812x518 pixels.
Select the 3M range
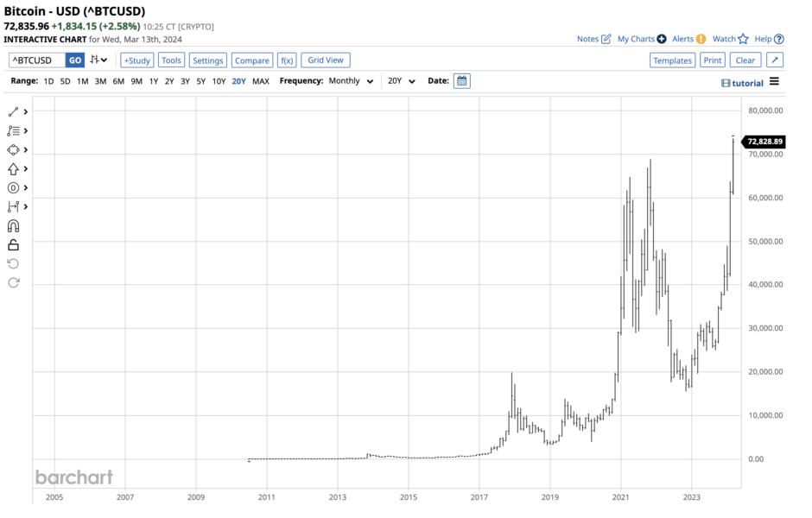tap(100, 81)
